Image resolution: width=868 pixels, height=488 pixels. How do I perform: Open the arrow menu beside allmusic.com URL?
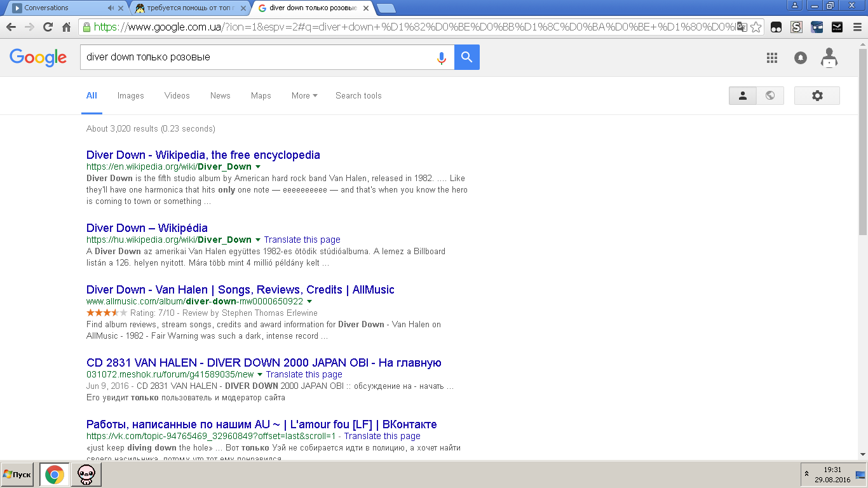click(309, 301)
